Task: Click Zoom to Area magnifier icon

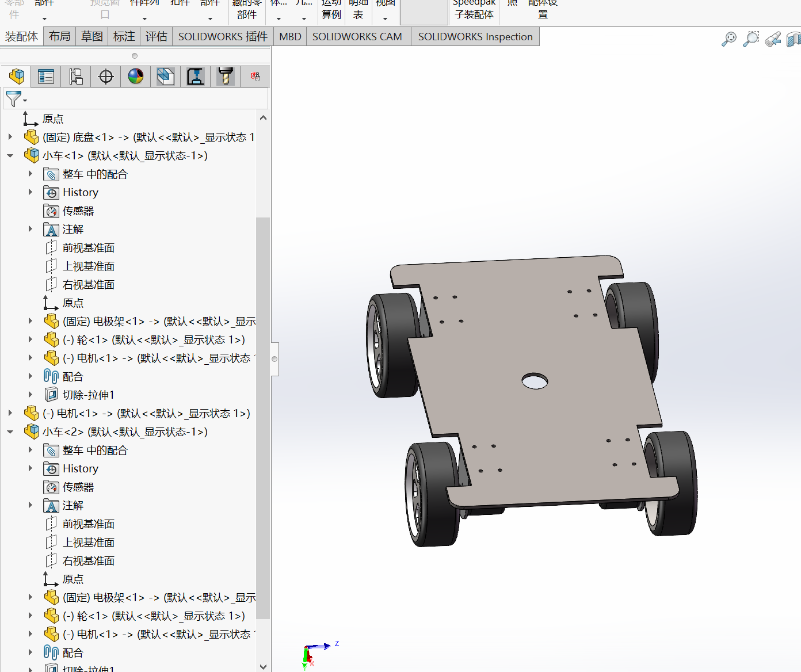Action: [750, 39]
